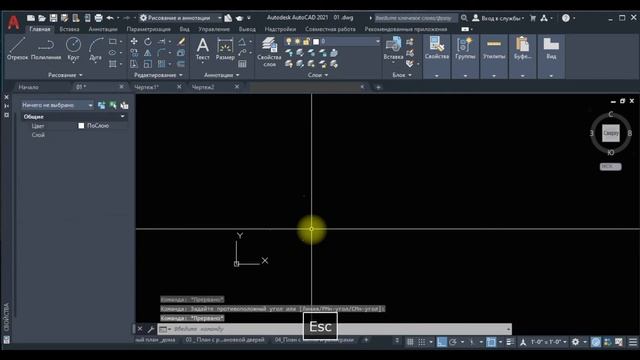This screenshot has width=640, height=360.
Task: Activate the Copy edit tool
Action: coord(134,53)
